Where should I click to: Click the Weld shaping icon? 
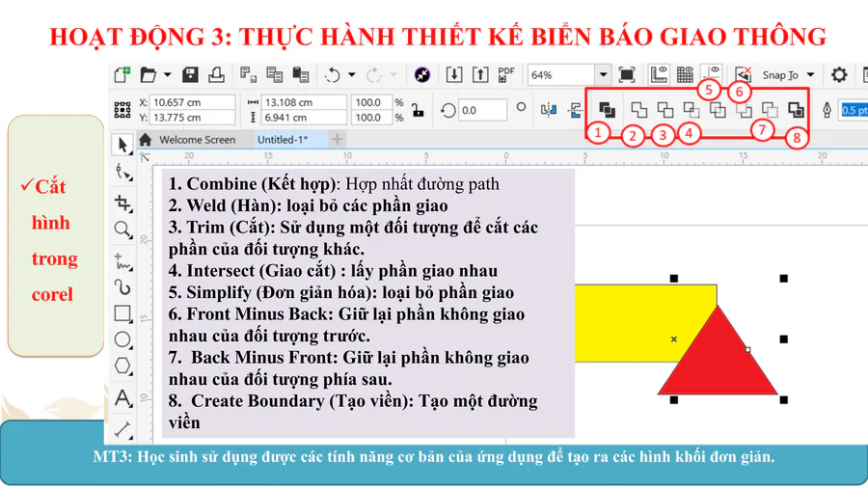pyautogui.click(x=639, y=111)
